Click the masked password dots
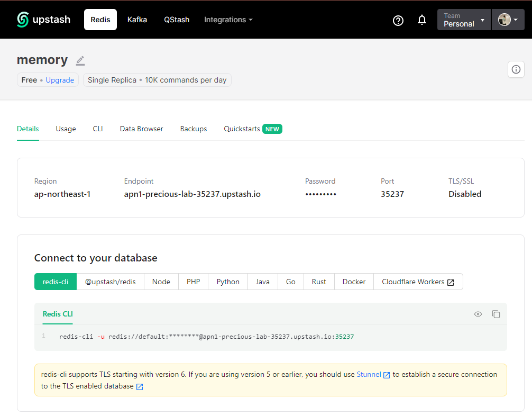Viewport: 532px width, 416px height. pos(320,194)
